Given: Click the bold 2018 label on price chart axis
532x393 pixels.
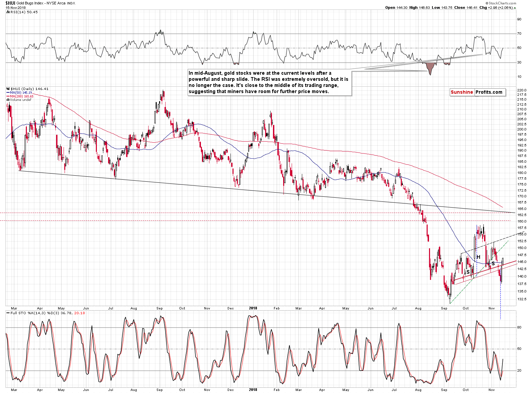Looking at the screenshot, I should point(253,308).
